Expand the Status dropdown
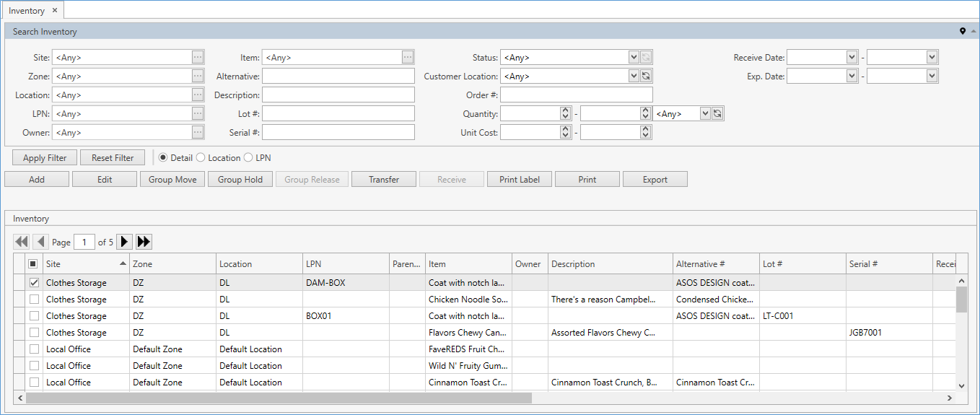 click(x=634, y=58)
